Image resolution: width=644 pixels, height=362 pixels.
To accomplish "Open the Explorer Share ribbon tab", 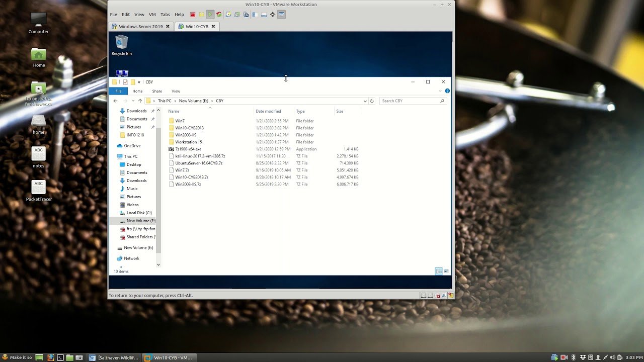I will (x=157, y=91).
